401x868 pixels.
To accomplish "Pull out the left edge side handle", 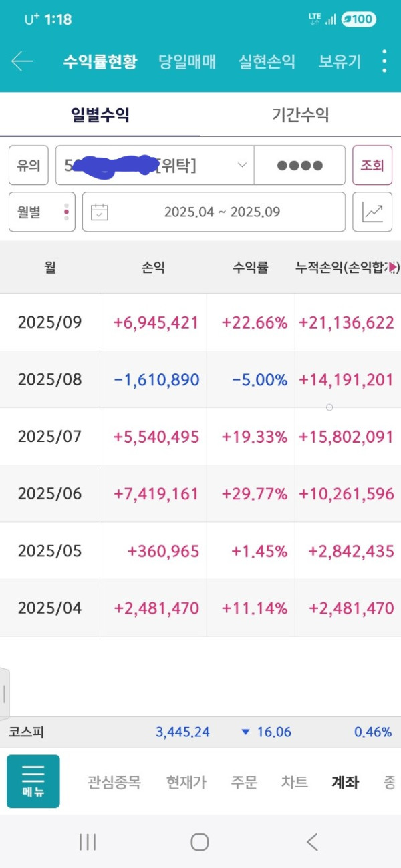I will (5, 693).
